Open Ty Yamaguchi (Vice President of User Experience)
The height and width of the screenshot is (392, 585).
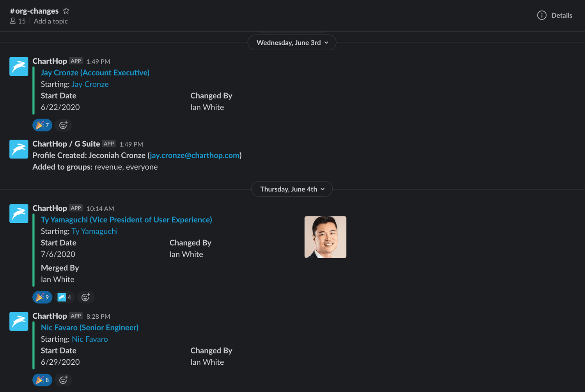coord(126,220)
